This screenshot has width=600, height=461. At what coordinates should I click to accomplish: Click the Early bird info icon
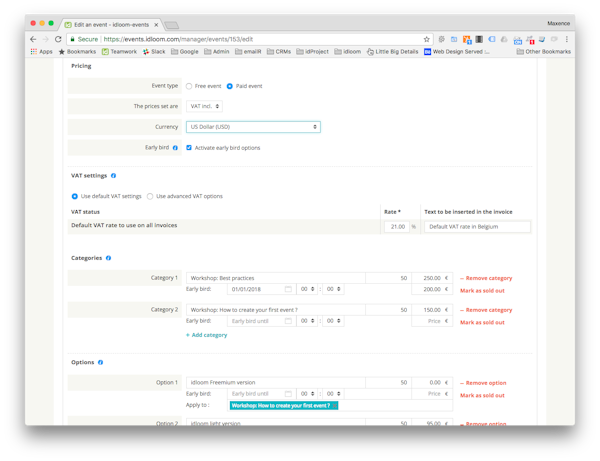click(x=175, y=148)
